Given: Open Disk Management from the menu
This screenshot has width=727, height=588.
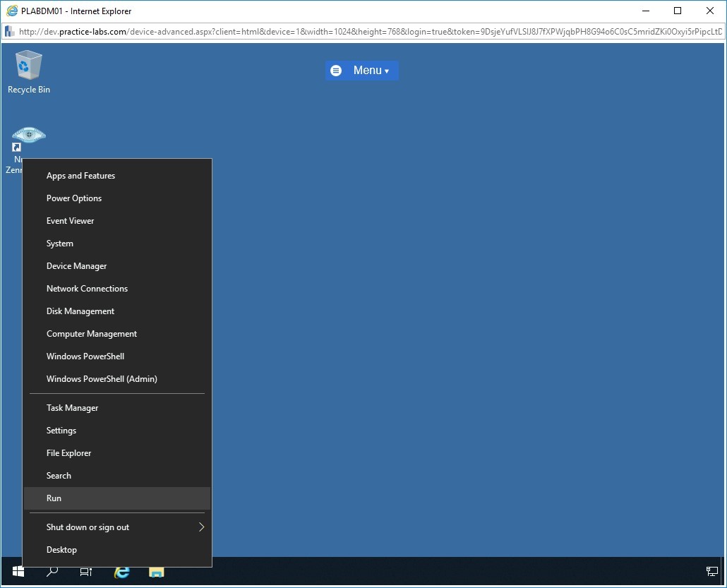Looking at the screenshot, I should click(x=80, y=311).
